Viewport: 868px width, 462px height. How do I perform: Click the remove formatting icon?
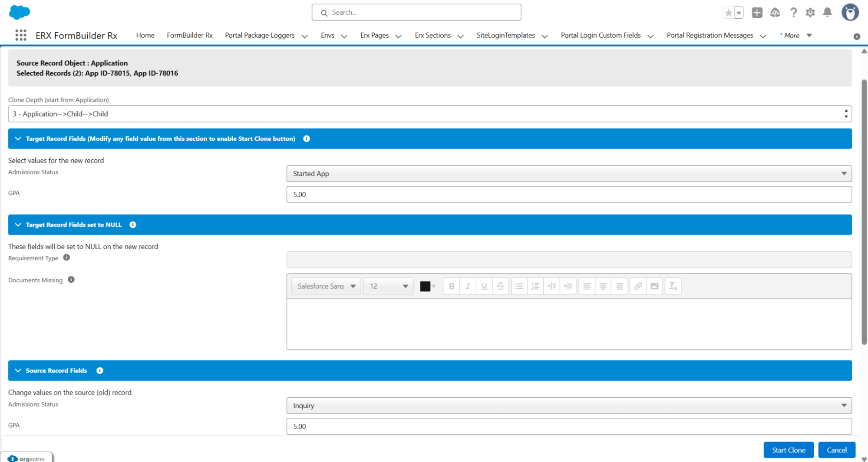673,286
